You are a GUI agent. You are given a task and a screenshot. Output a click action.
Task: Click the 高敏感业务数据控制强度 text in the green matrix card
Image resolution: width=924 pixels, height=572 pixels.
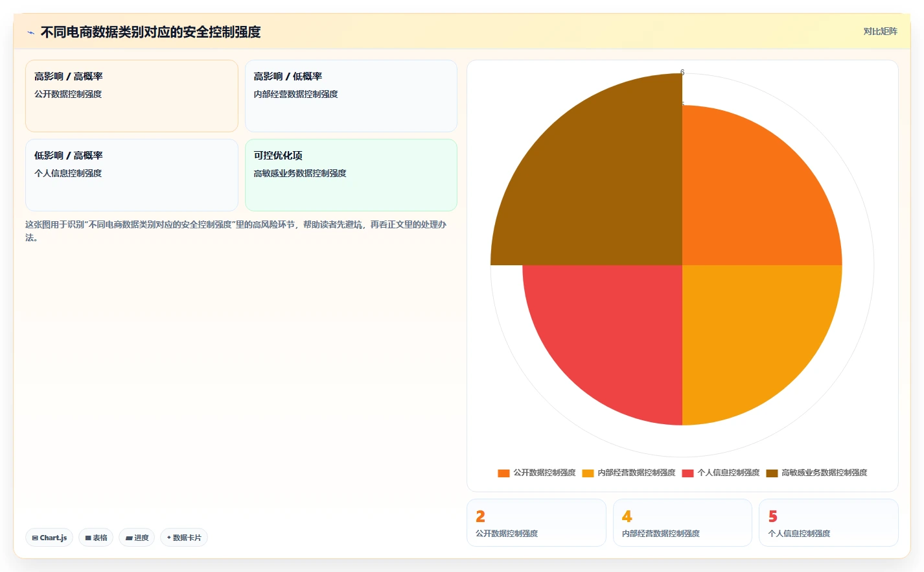[x=300, y=173]
